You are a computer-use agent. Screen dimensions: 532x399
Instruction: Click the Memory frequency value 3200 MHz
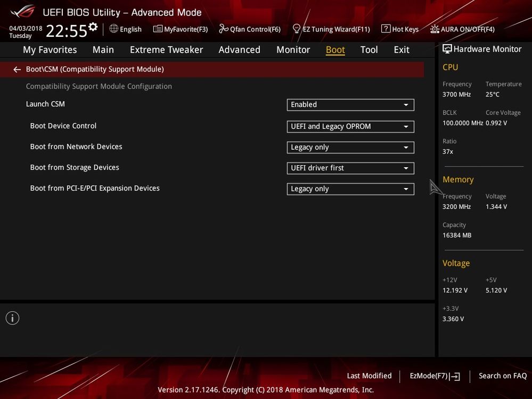[457, 207]
